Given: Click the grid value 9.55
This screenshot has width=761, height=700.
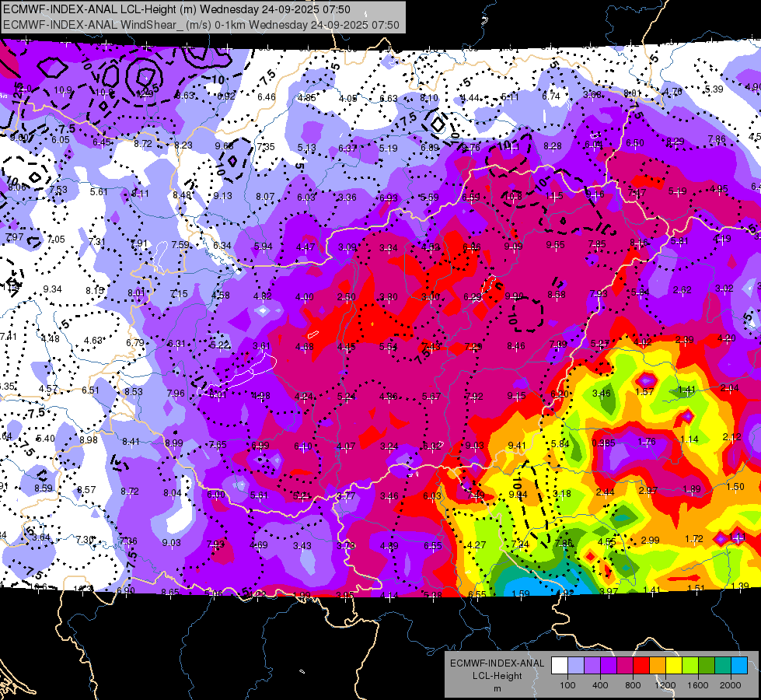Looking at the screenshot, I should pyautogui.click(x=555, y=244).
